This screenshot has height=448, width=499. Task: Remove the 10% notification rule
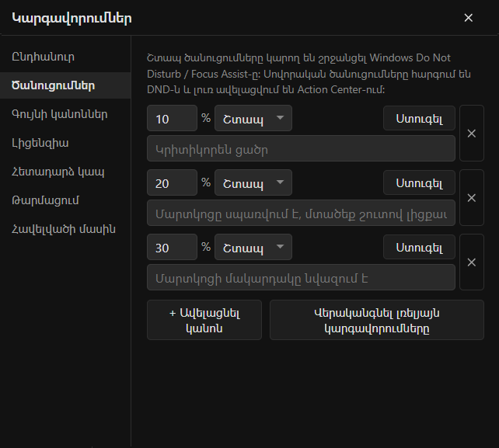pyautogui.click(x=472, y=134)
